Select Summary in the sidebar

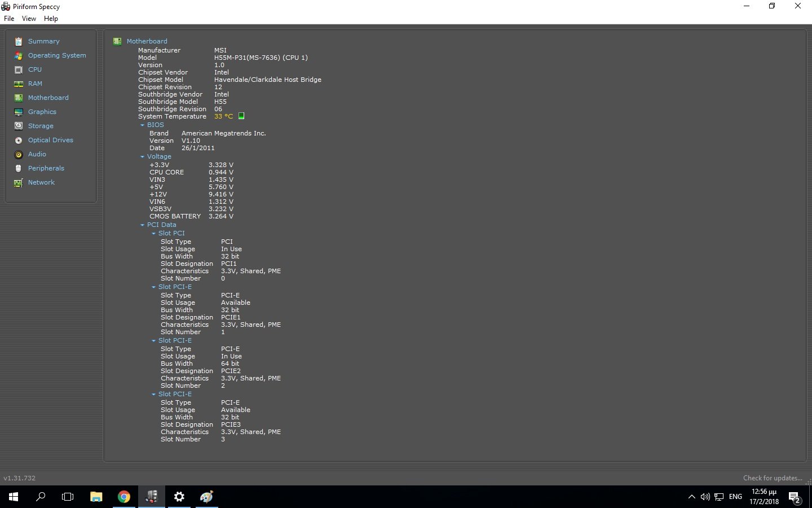pyautogui.click(x=43, y=41)
